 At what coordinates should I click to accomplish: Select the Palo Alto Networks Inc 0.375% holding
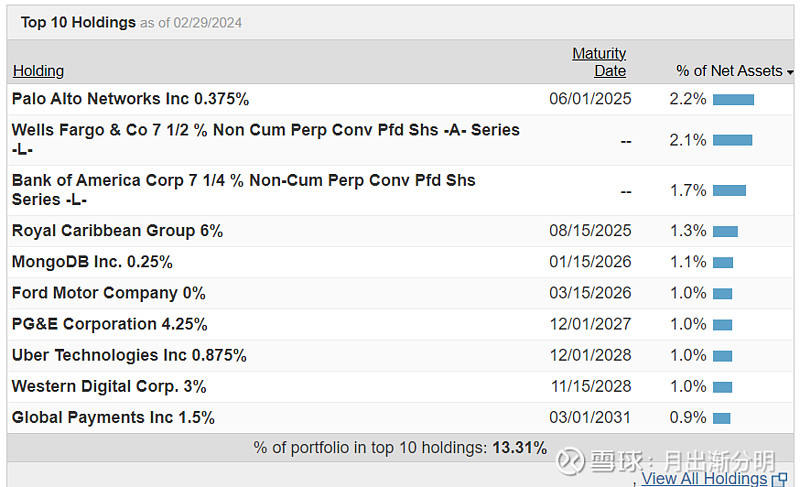point(130,99)
